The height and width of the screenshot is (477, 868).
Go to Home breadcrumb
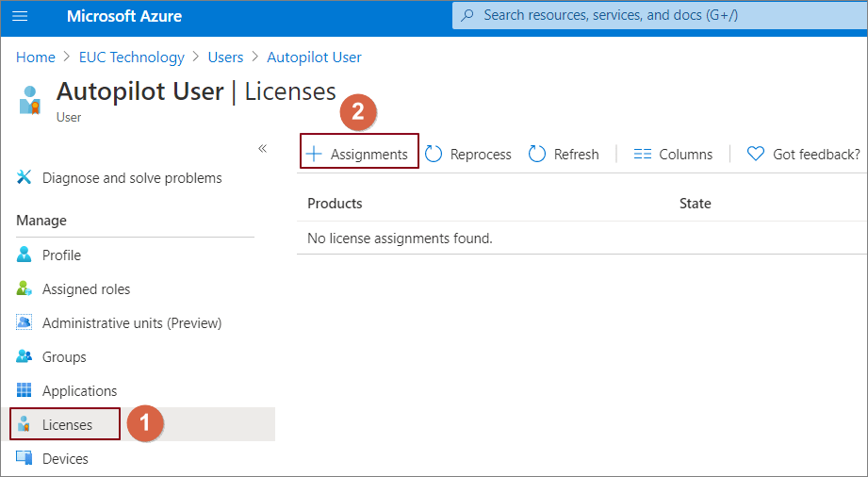[36, 58]
